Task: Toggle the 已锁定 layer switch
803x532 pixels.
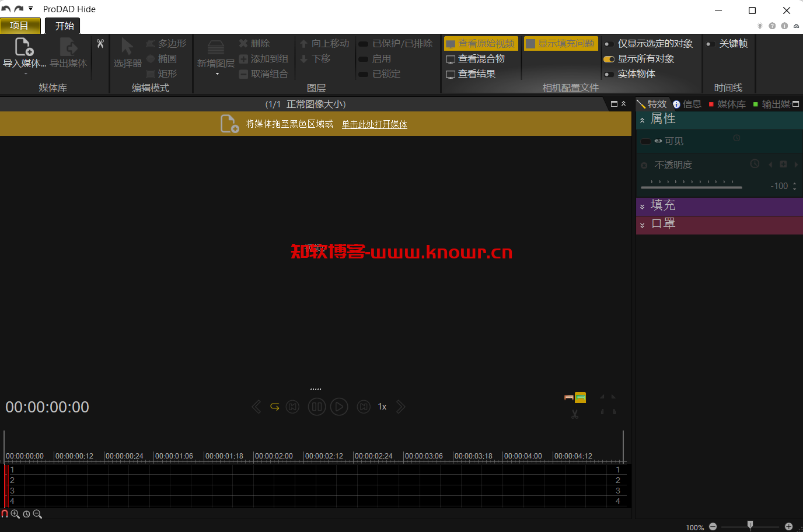Action: (363, 74)
